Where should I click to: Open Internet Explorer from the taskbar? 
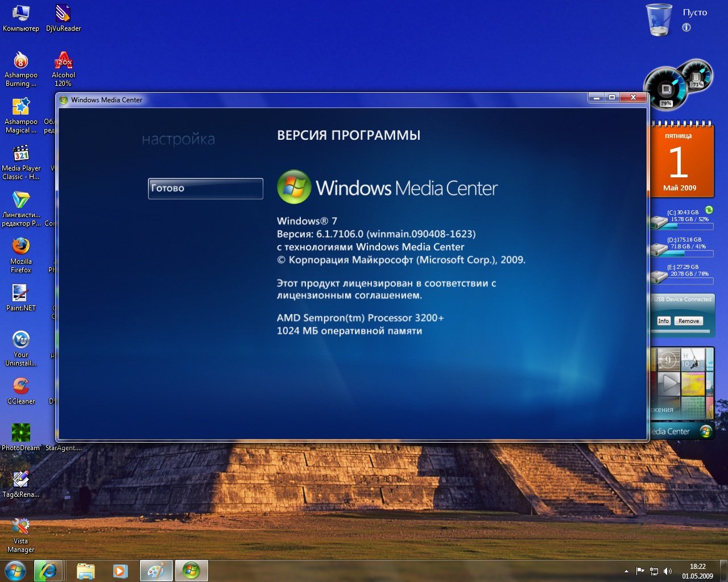pyautogui.click(x=48, y=571)
